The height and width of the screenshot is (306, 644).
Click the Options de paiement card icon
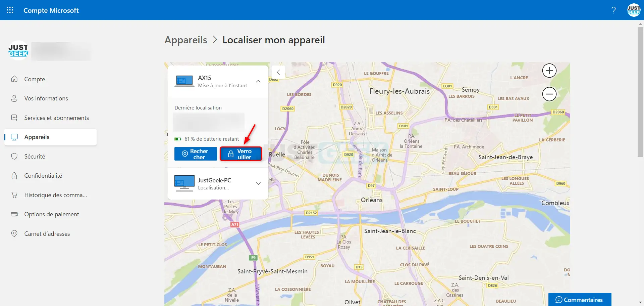point(14,214)
